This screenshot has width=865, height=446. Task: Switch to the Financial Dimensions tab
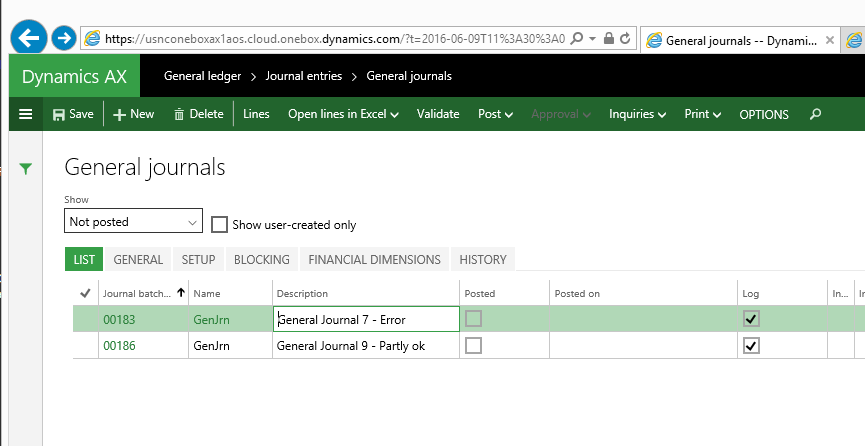[374, 259]
